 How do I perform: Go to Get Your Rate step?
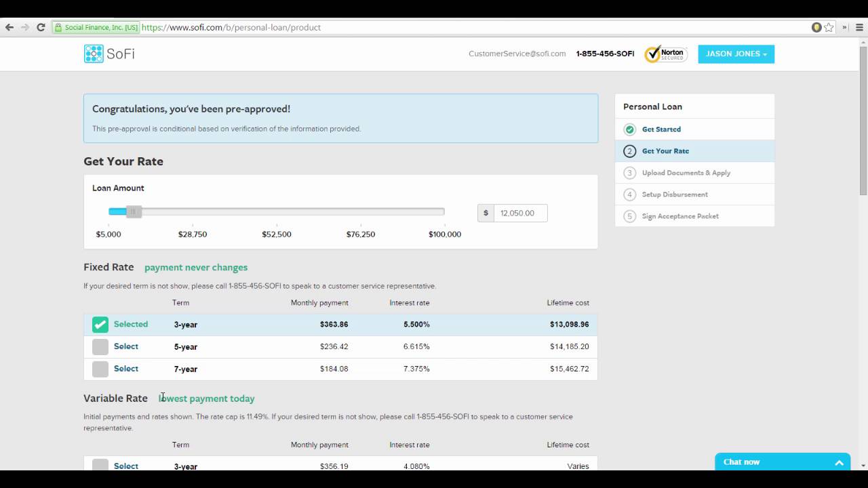coord(665,151)
